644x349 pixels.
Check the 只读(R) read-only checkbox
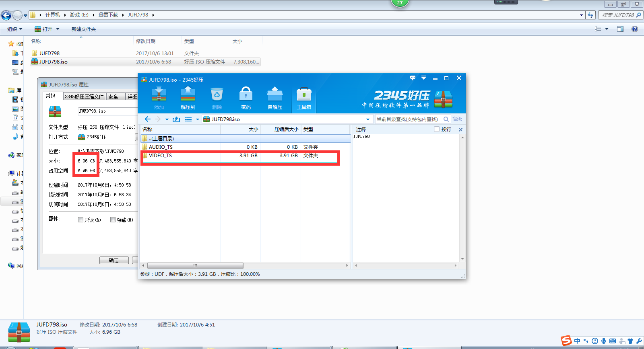[80, 220]
